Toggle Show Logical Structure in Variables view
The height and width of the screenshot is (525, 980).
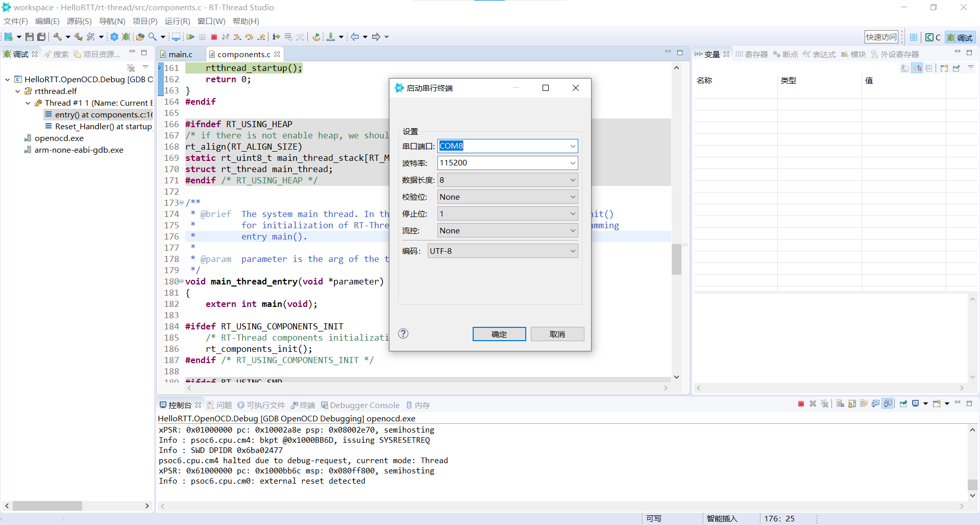point(917,68)
